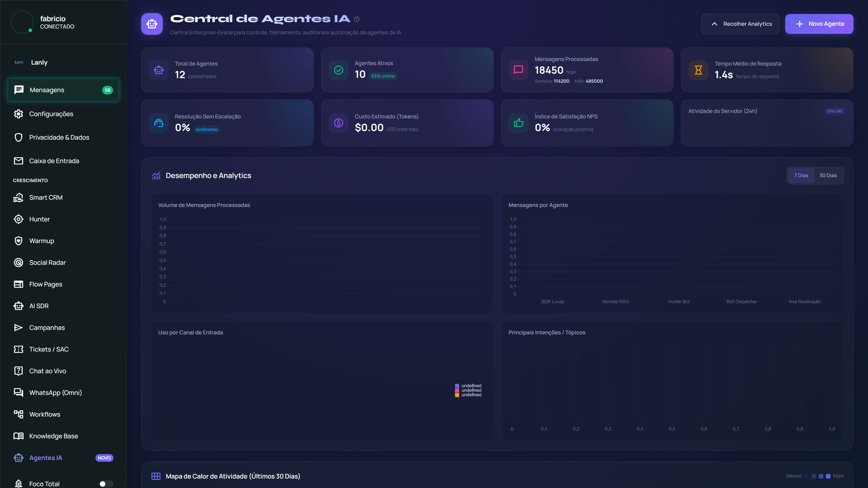Click the Hunter Bot chart label
868x488 pixels.
point(679,302)
